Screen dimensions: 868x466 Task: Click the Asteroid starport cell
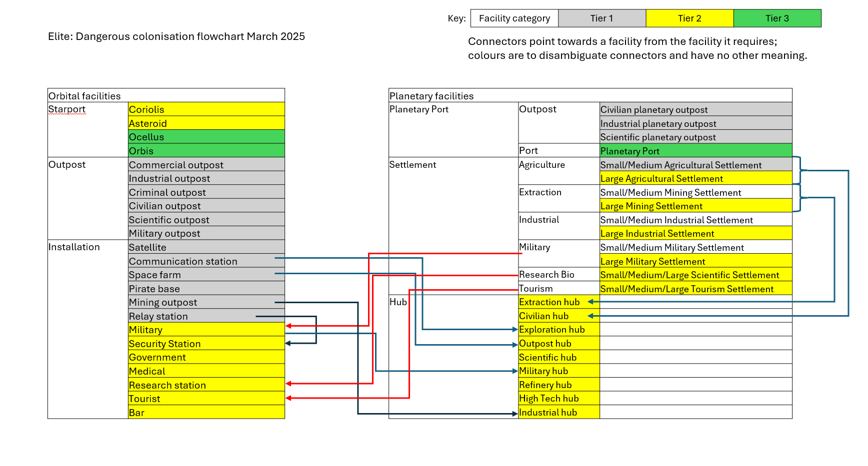206,123
